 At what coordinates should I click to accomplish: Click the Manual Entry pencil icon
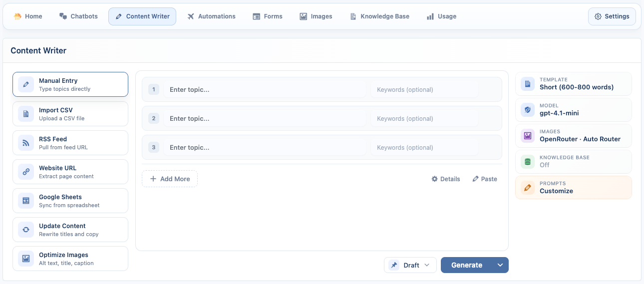(x=26, y=84)
